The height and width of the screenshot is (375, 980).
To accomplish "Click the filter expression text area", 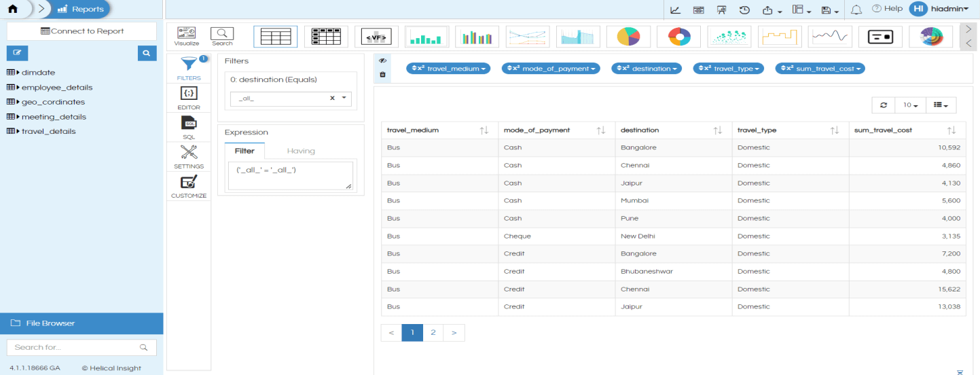I will (291, 175).
